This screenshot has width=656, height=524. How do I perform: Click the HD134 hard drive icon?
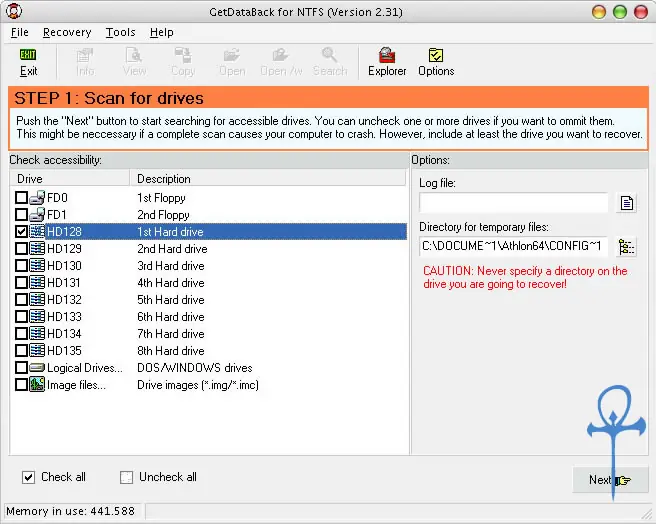click(37, 334)
